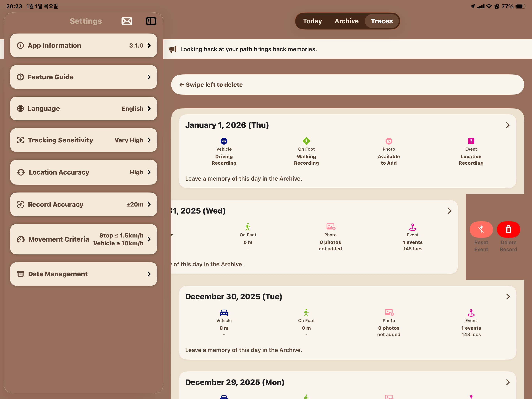
Task: Open the Wed record chevron
Action: click(449, 211)
